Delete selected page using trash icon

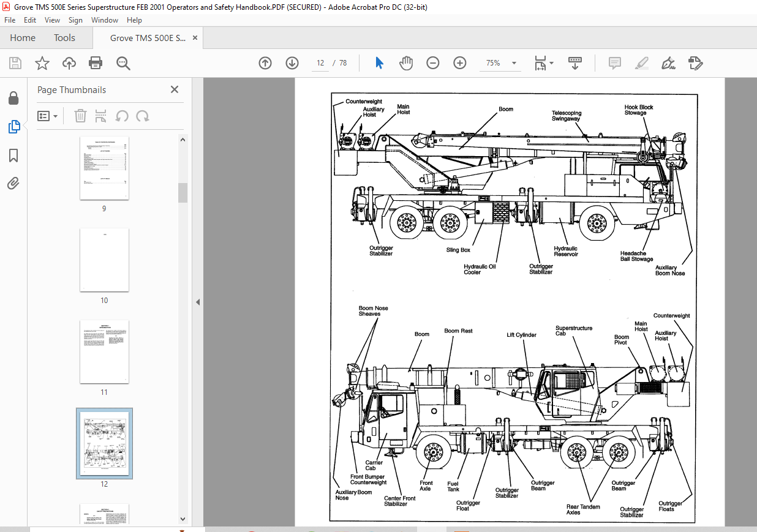80,116
